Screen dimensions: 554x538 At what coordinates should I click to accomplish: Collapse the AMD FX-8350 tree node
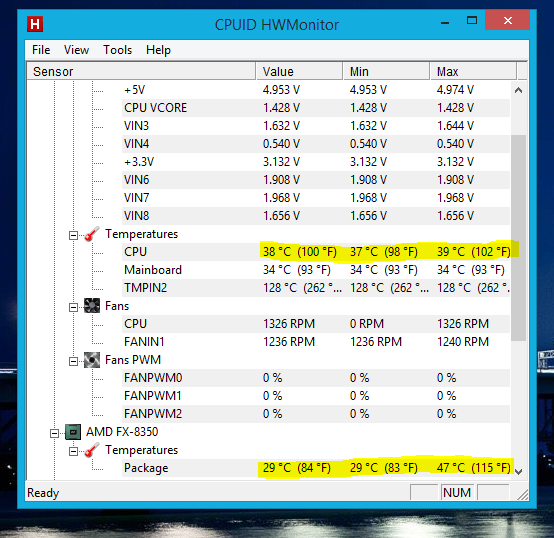point(54,433)
